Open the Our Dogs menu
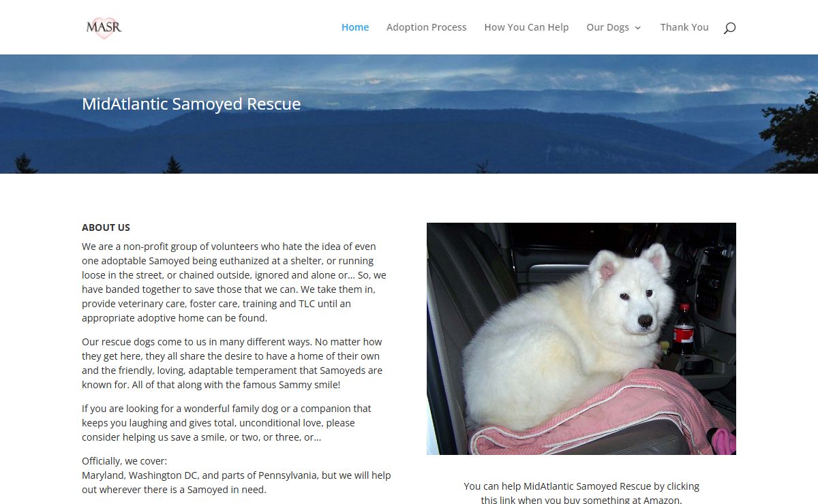 tap(608, 27)
